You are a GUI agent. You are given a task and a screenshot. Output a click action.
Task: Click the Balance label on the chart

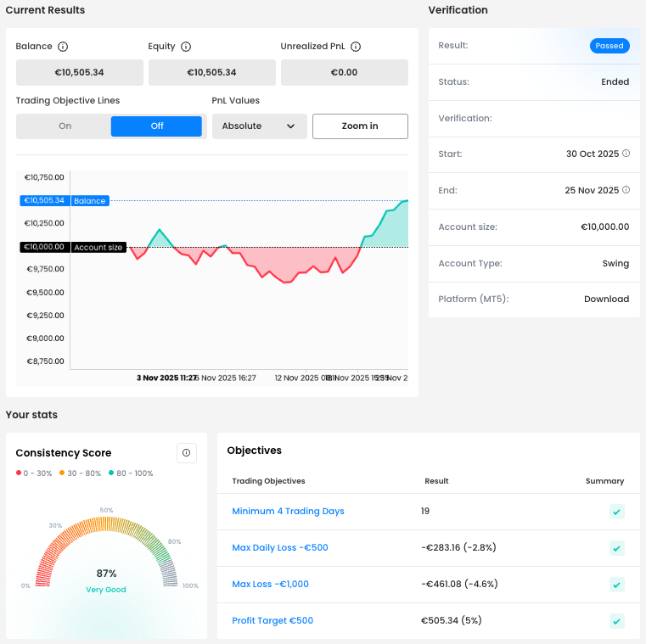[89, 201]
